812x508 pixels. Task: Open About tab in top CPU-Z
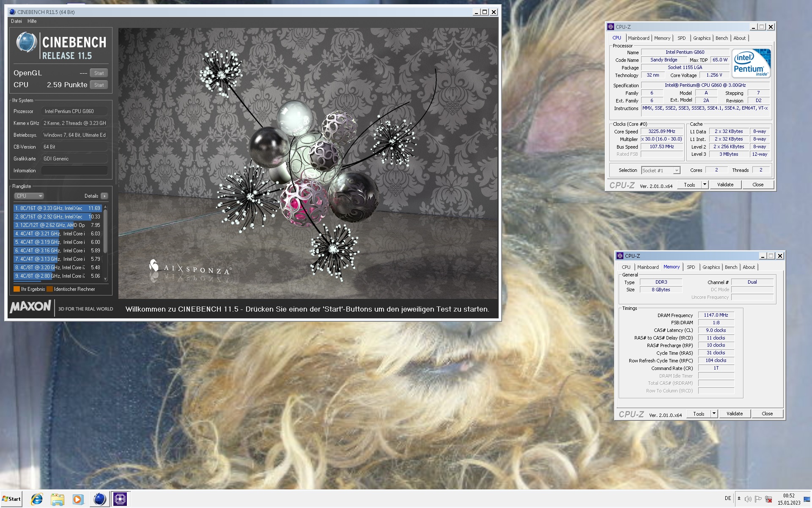pos(739,38)
